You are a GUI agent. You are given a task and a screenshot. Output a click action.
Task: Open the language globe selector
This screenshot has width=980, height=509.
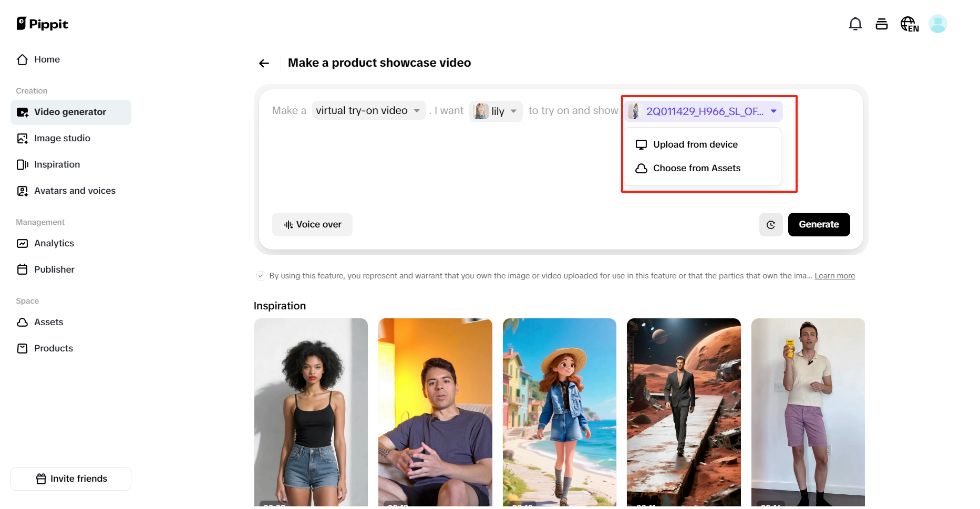(x=909, y=24)
